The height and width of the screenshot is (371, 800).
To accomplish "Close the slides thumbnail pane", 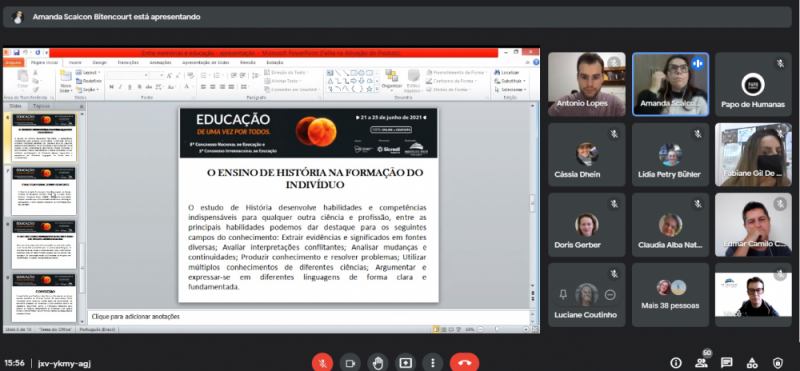I will (81, 106).
